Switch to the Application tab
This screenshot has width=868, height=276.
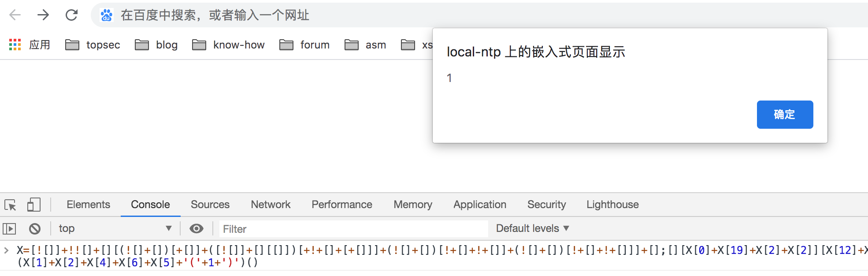point(480,205)
